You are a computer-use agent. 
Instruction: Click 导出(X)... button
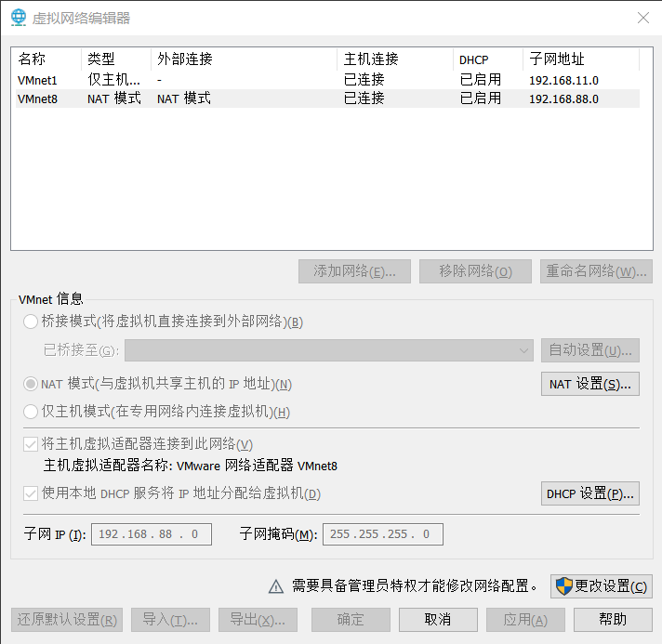(x=258, y=620)
